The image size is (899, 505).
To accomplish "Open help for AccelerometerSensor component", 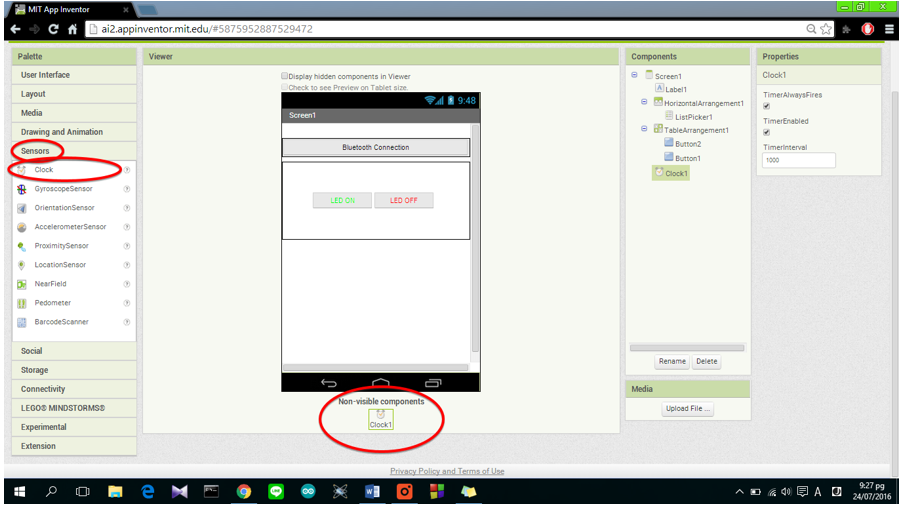I will [x=127, y=227].
